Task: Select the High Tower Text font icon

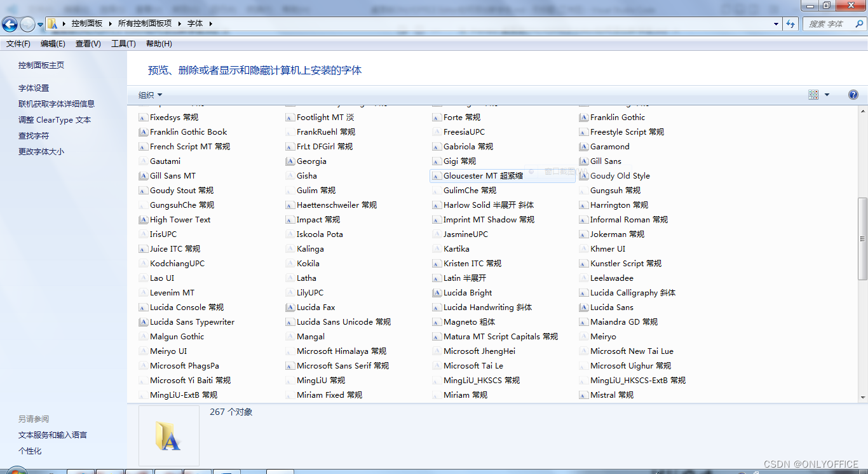Action: (x=143, y=220)
